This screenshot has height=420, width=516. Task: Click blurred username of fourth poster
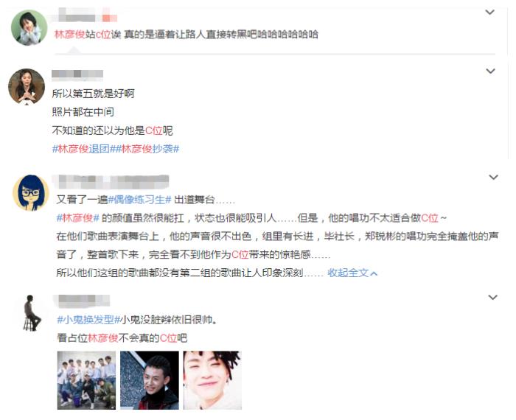click(81, 300)
